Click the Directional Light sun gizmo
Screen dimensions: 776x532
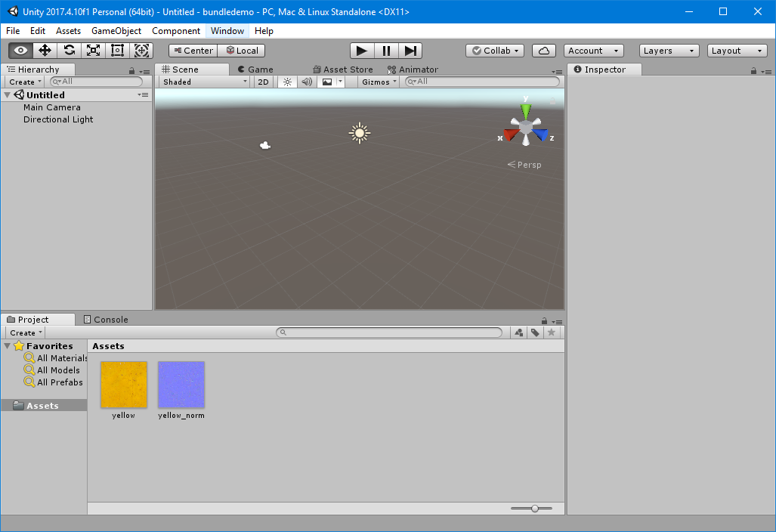360,133
